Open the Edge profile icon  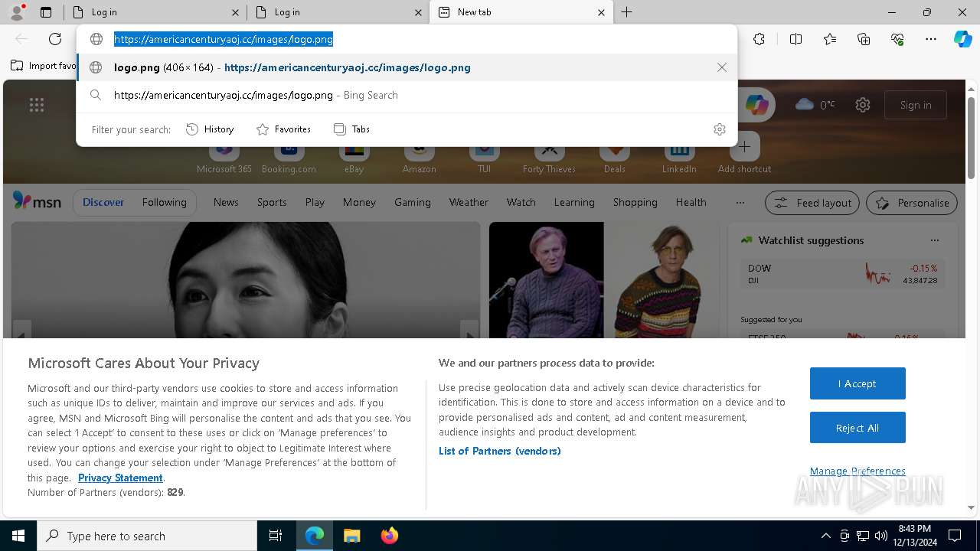click(x=17, y=12)
